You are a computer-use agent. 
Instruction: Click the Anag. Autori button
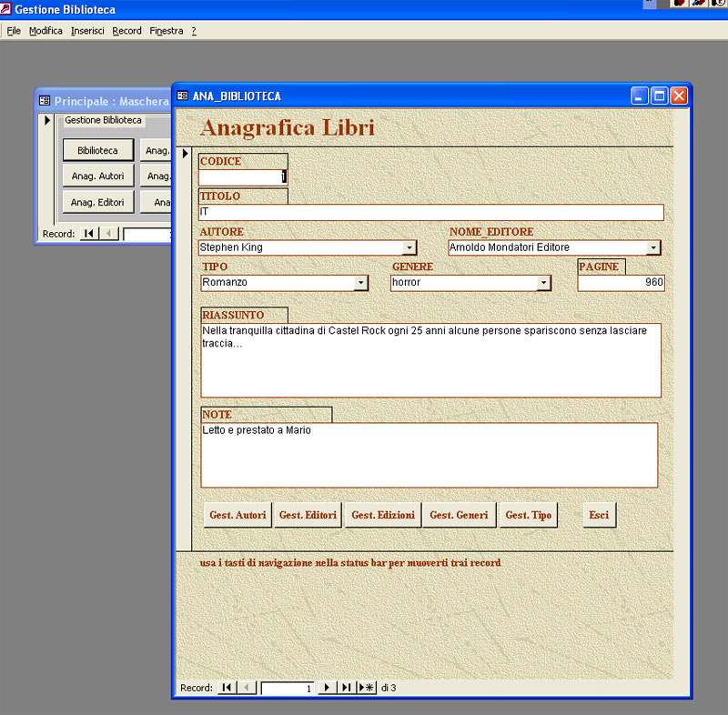click(x=98, y=176)
